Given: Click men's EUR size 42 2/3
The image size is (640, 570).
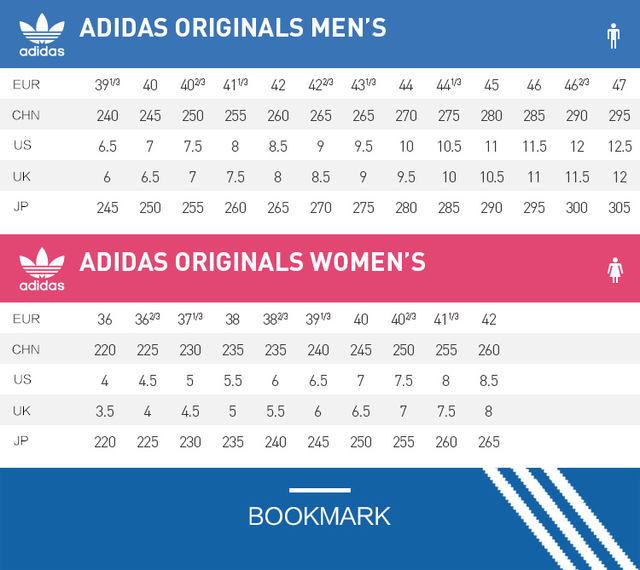Looking at the screenshot, I should pos(320,85).
